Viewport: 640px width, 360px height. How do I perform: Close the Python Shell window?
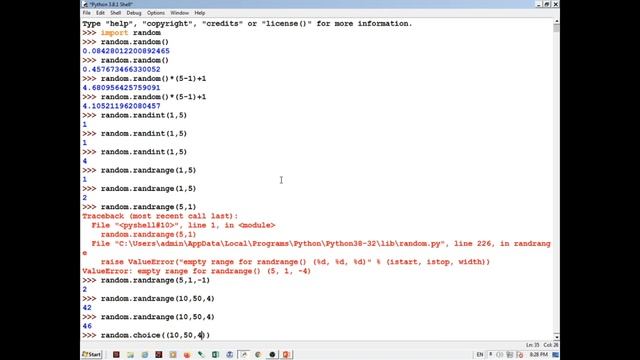click(x=556, y=4)
